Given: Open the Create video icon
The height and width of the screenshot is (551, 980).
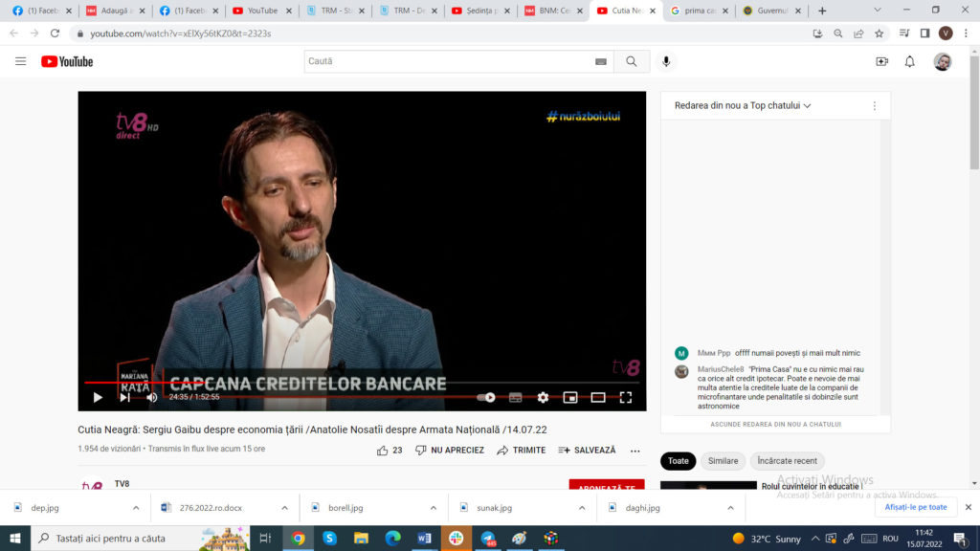Looking at the screenshot, I should 881,61.
